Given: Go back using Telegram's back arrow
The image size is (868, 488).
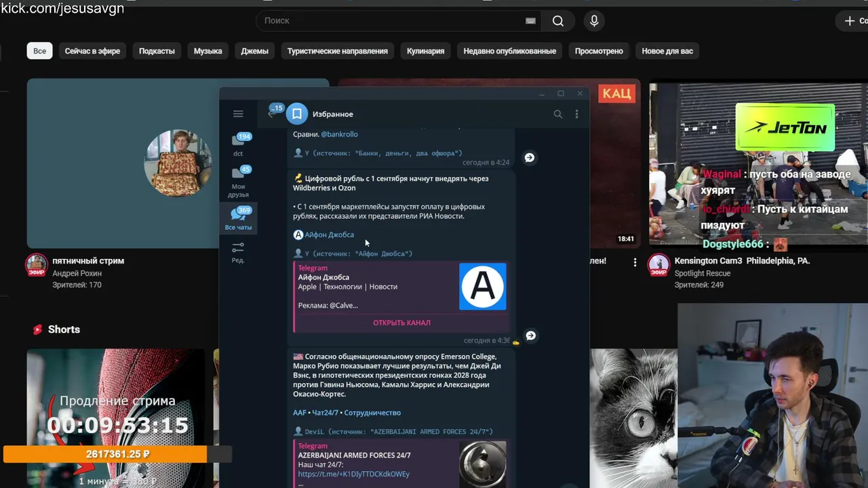Looking at the screenshot, I should tap(271, 114).
